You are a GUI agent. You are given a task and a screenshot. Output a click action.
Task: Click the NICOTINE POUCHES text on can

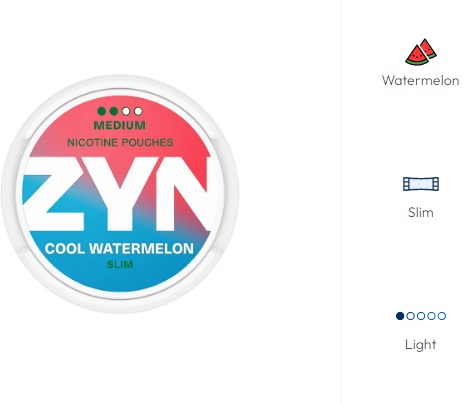point(120,142)
